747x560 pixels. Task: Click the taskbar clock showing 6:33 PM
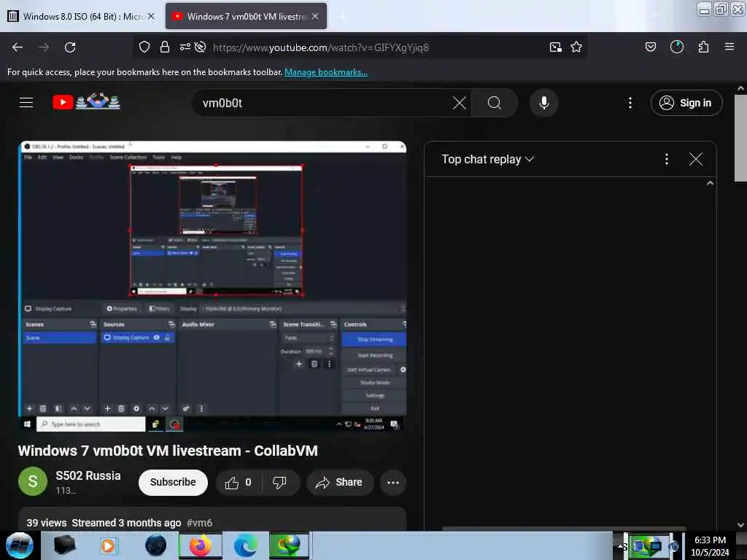pyautogui.click(x=710, y=546)
